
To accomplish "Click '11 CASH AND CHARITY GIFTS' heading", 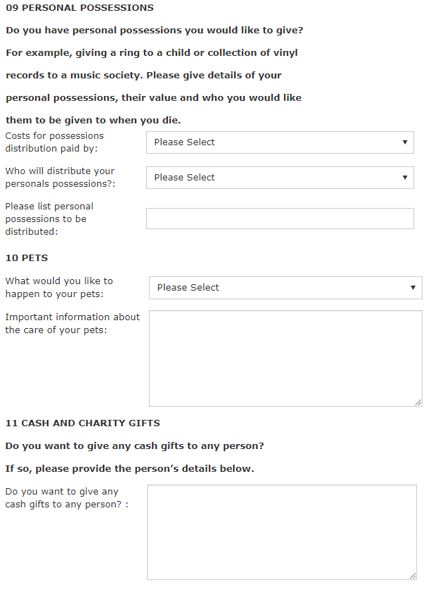I will click(83, 423).
